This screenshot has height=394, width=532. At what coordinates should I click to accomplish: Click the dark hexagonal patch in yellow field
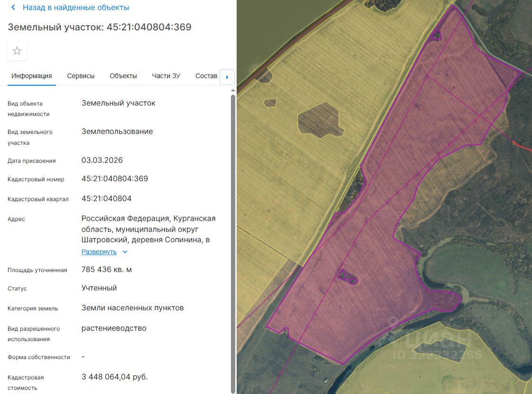click(x=320, y=120)
